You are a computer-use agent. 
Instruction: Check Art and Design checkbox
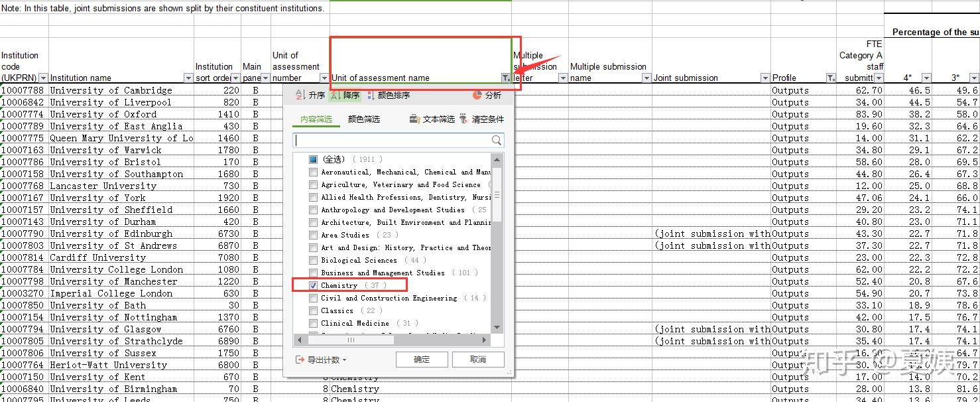313,248
